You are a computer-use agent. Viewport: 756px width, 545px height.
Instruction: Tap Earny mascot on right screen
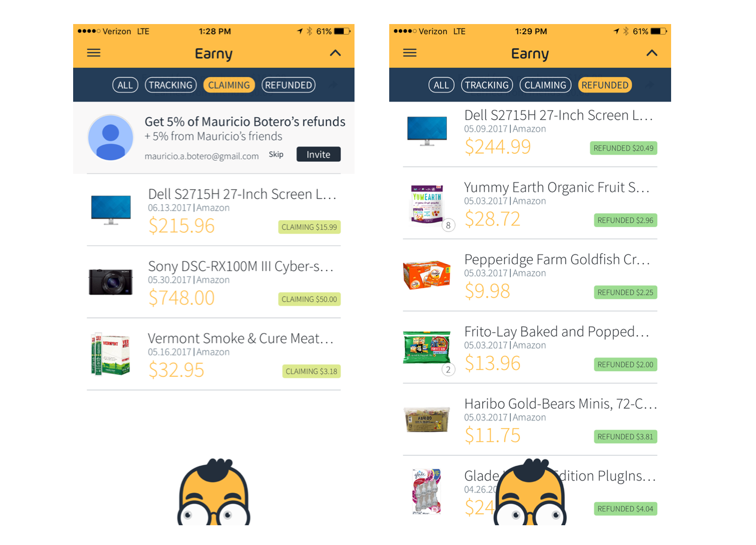pyautogui.click(x=530, y=492)
